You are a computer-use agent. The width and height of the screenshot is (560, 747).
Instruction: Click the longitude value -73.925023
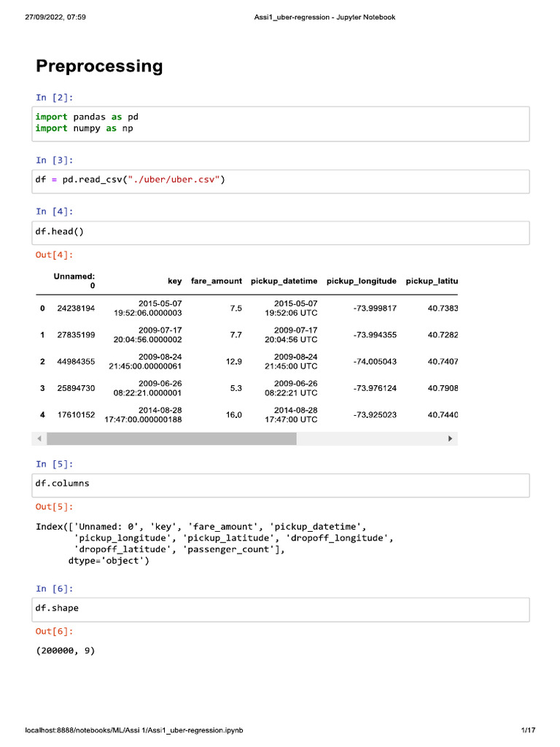pyautogui.click(x=375, y=415)
